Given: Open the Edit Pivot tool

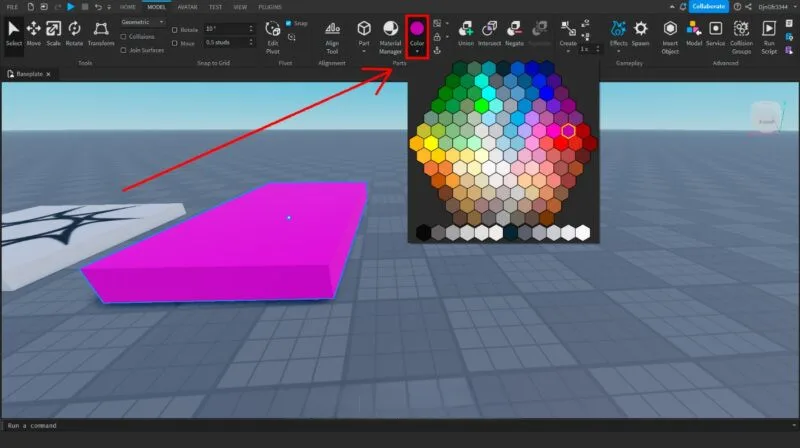Looking at the screenshot, I should click(273, 37).
